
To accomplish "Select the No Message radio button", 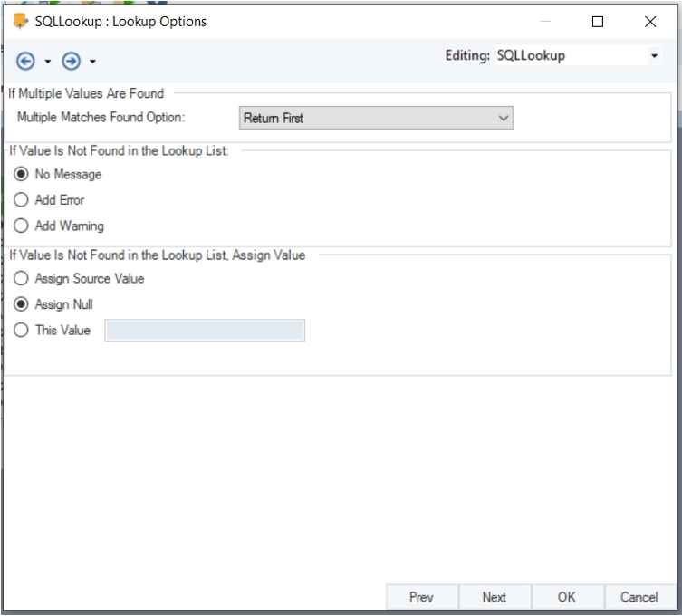I will click(x=21, y=174).
